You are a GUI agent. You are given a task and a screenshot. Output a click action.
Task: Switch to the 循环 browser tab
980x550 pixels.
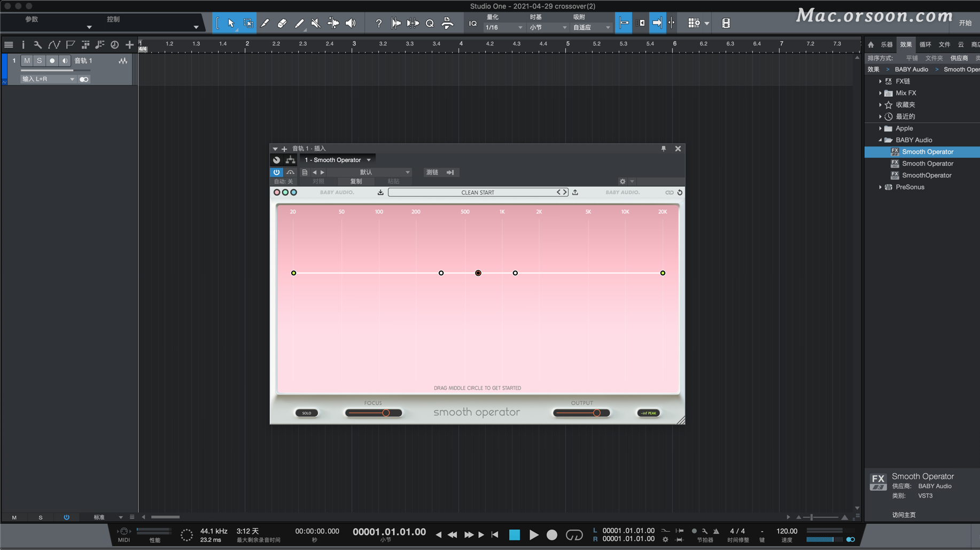tap(925, 44)
